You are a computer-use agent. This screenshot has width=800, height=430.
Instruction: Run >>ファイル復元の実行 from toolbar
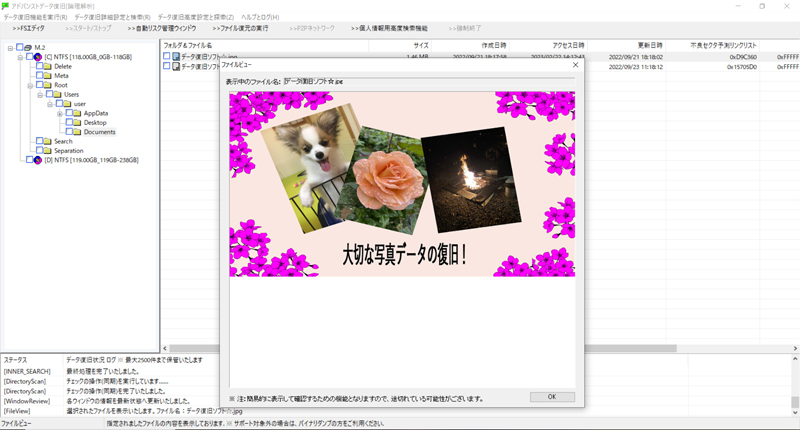tap(240, 29)
